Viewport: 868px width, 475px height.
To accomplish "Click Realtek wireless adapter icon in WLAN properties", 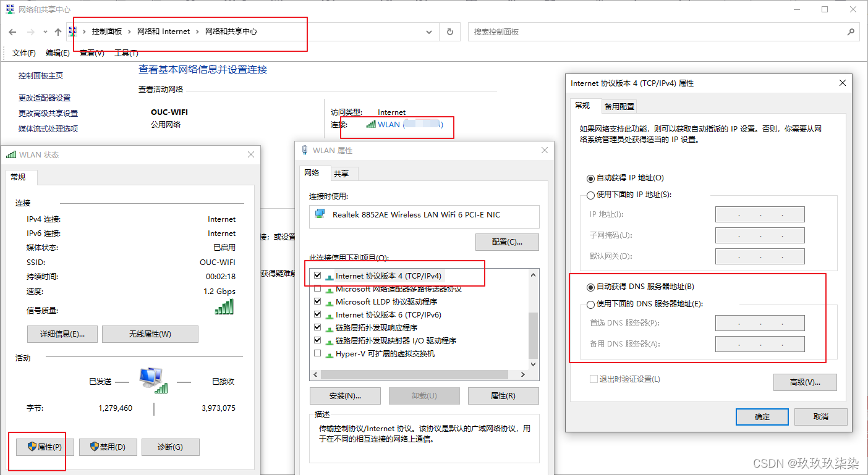I will point(320,214).
